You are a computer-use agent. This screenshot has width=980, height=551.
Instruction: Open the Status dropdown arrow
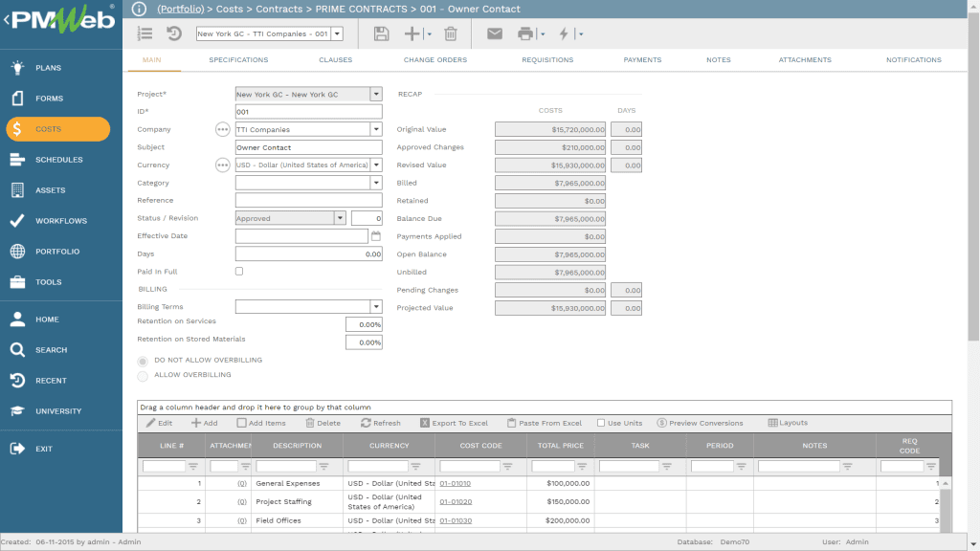[340, 218]
